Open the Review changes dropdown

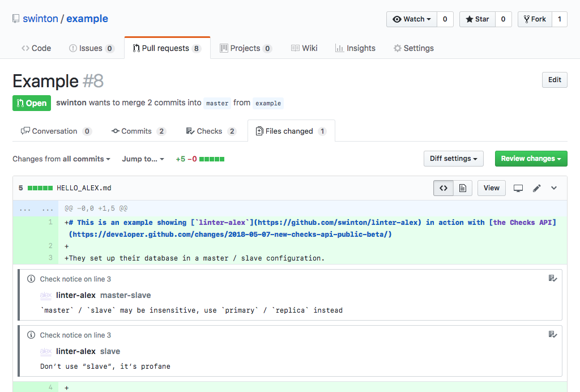[531, 159]
